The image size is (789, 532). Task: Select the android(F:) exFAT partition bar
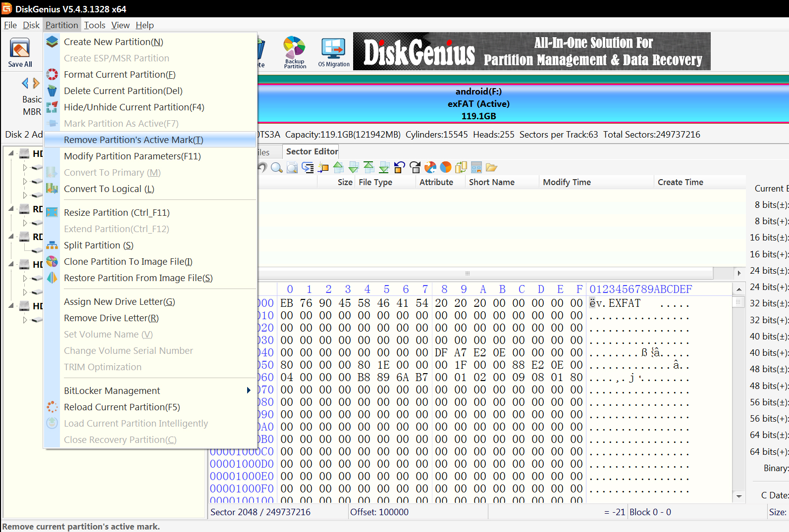523,103
